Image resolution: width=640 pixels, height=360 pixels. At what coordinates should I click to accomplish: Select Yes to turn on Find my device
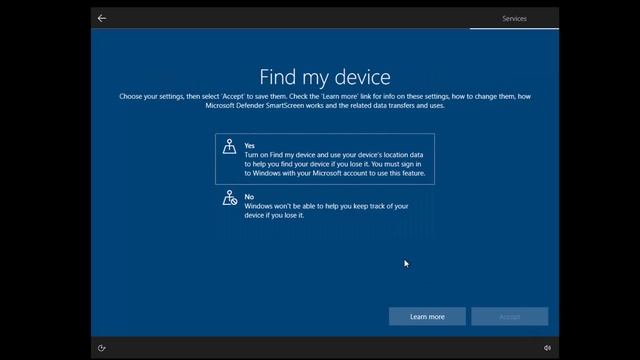tap(325, 159)
